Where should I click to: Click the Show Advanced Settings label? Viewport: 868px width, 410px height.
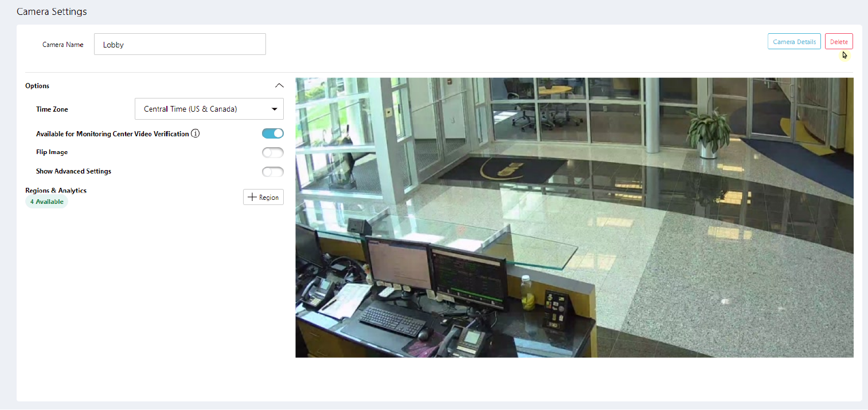click(73, 171)
